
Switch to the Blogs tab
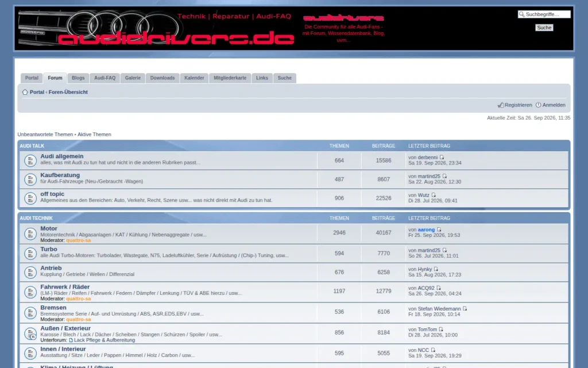(78, 78)
